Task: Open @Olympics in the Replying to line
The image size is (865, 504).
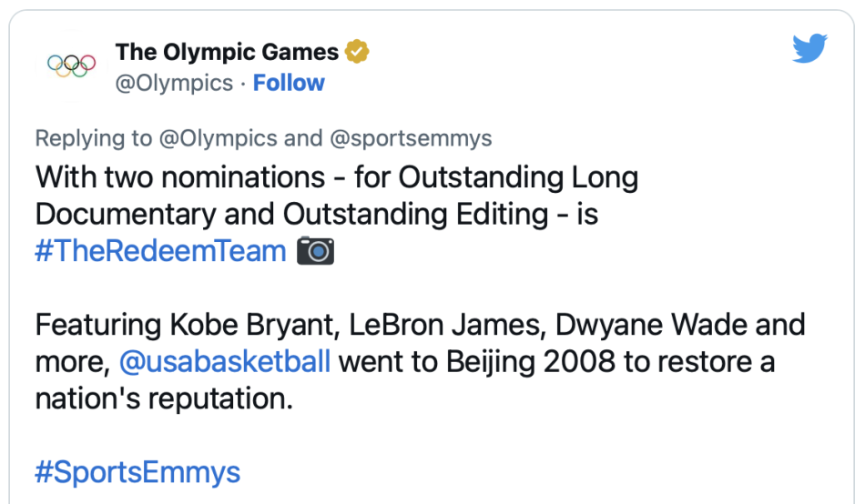Action: 218,138
